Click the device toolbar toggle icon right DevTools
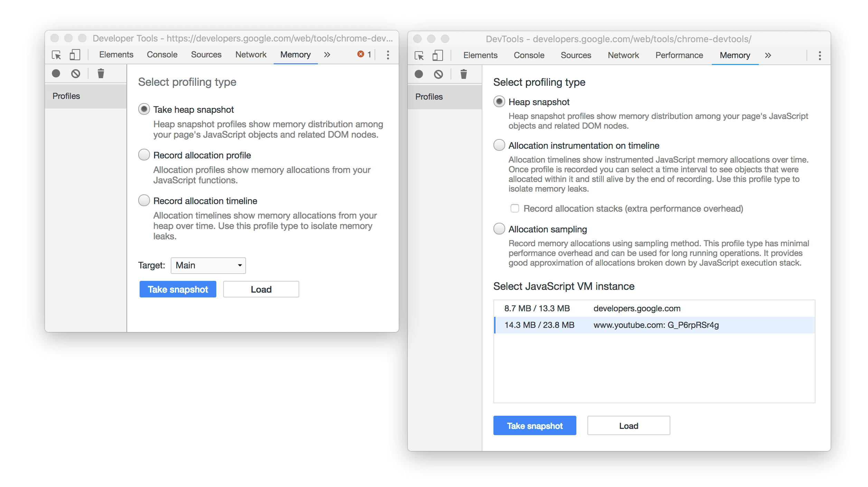Viewport: 868px width, 487px height. click(x=438, y=54)
